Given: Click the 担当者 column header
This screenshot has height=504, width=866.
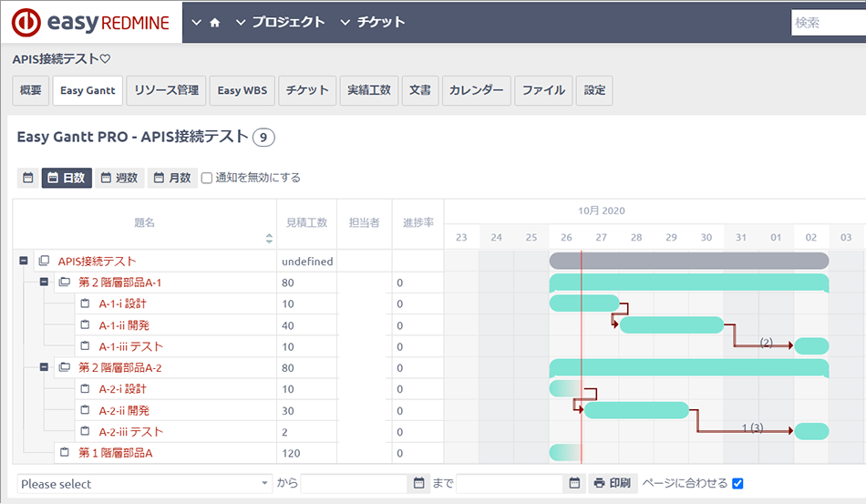Looking at the screenshot, I should [x=364, y=222].
